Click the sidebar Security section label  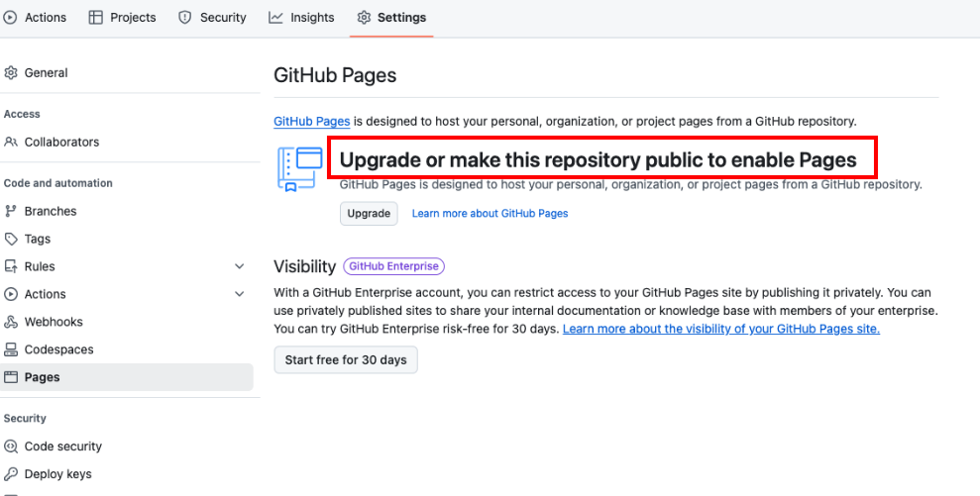coord(25,419)
